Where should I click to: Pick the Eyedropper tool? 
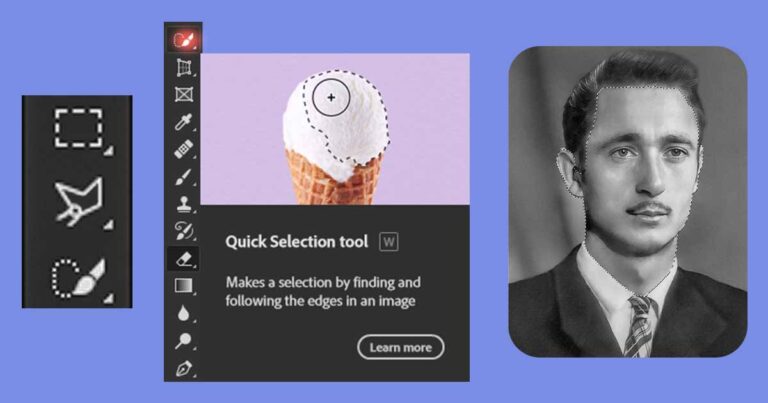[x=184, y=121]
